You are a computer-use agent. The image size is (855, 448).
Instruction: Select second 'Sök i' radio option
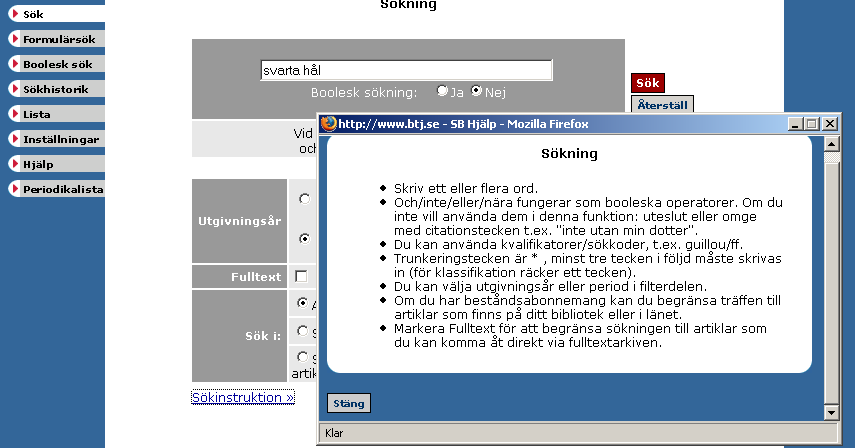coord(303,331)
